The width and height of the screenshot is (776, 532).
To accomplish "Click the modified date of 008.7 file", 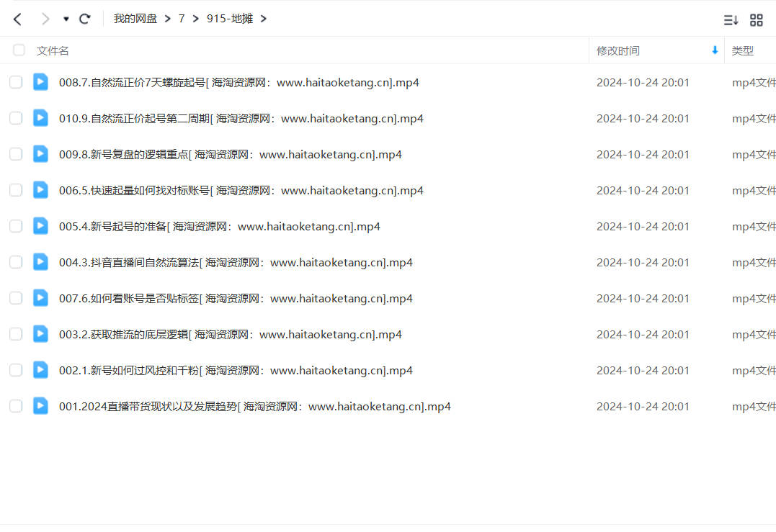I will 643,83.
